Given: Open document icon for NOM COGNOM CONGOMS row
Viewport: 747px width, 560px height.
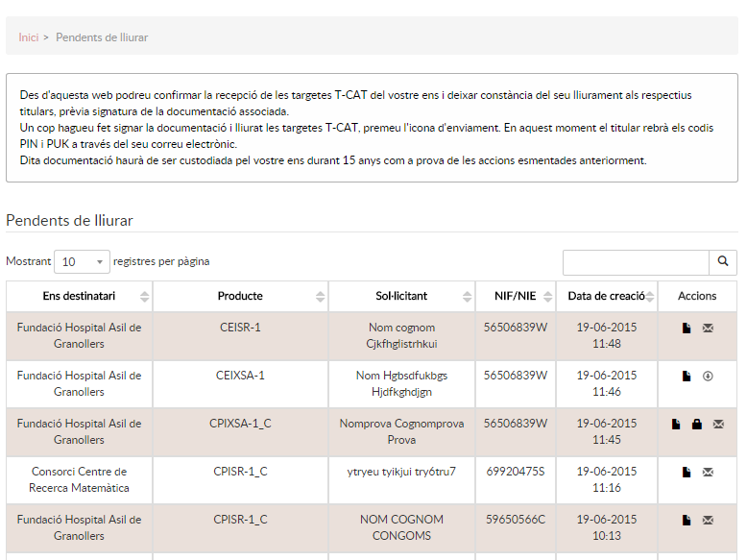Looking at the screenshot, I should 687,521.
